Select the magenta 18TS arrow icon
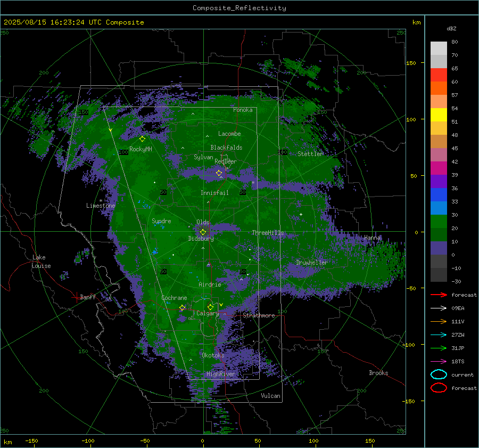 [x=439, y=362]
